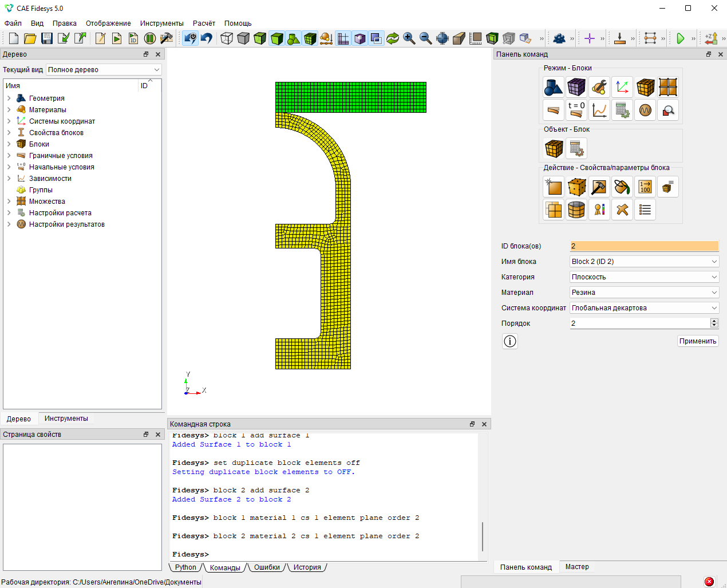727x588 pixels.
Task: Open the magnifier search mode icon
Action: [668, 110]
